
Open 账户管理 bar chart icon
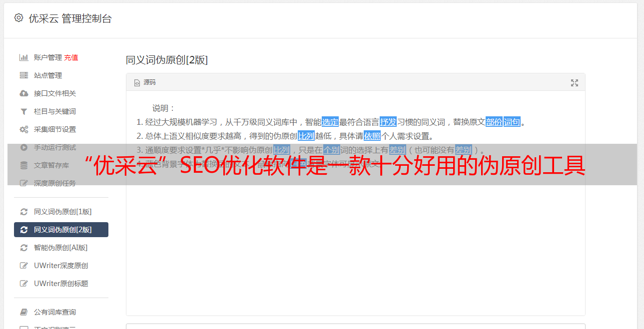23,57
